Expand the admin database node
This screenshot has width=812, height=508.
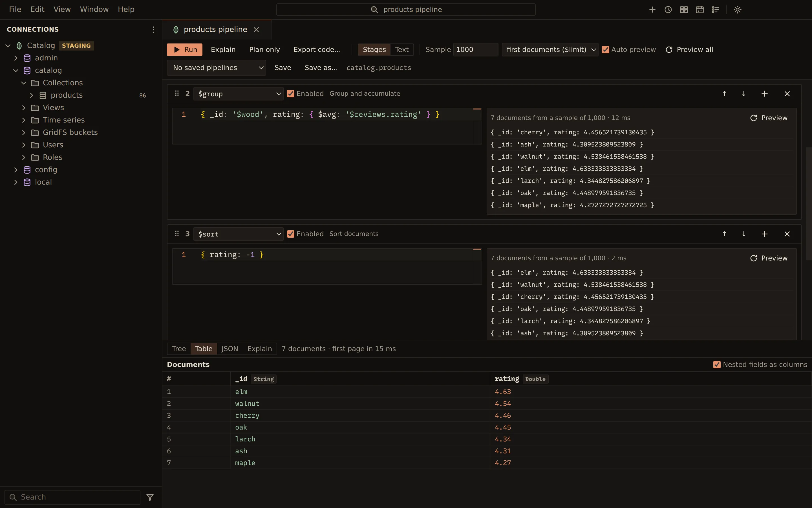point(16,58)
